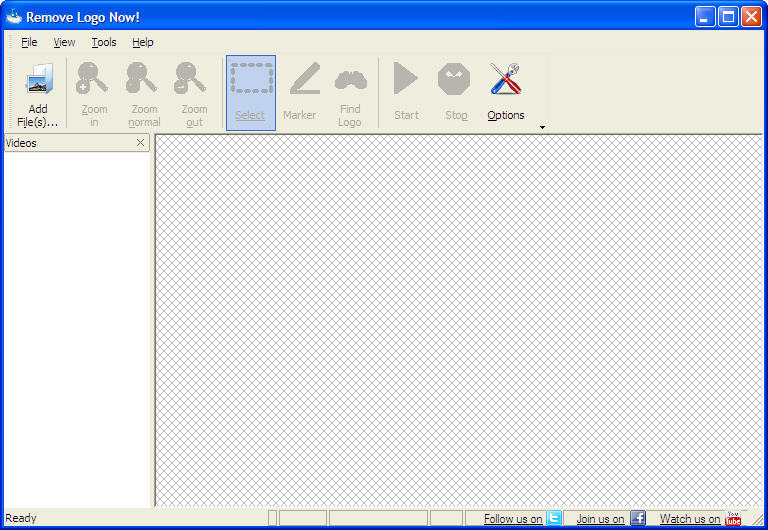Open the File menu
768x530 pixels.
click(x=29, y=43)
